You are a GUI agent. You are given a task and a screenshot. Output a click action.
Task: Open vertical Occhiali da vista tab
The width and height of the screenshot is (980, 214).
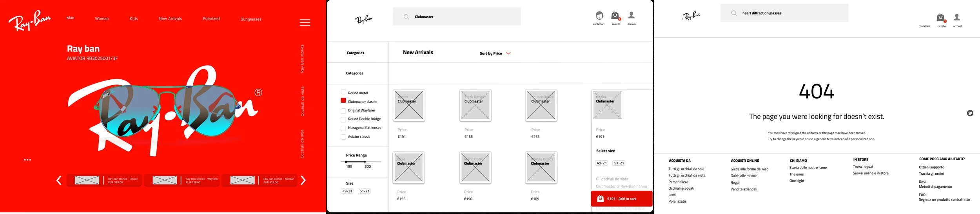(302, 101)
